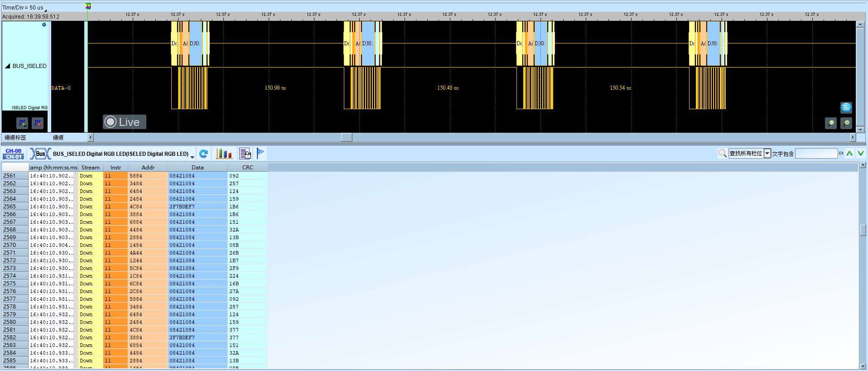868x371 pixels.
Task: Click the CH-00 CH-01 channel selector icon
Action: coord(14,154)
